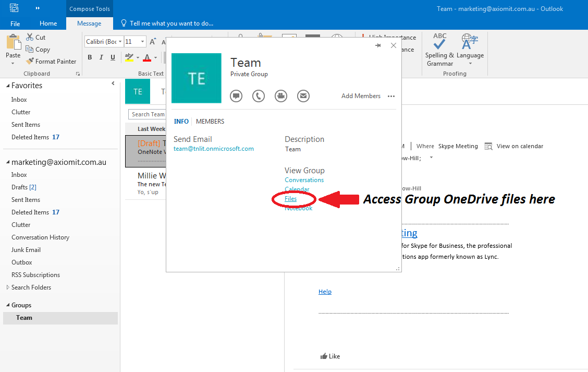Open group Conversations link
This screenshot has height=372, width=588.
coord(304,180)
